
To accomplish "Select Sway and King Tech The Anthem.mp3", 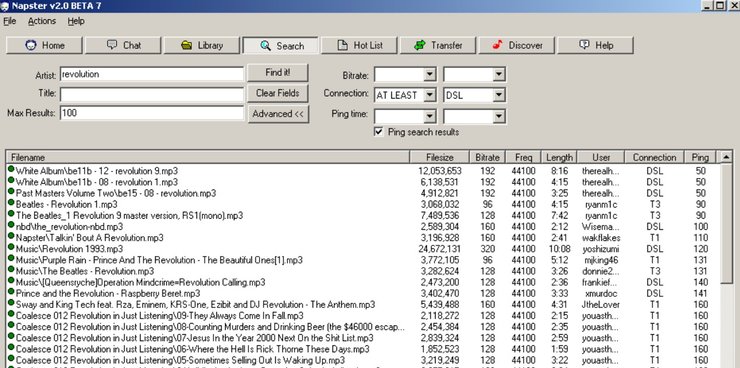I will 195,305.
